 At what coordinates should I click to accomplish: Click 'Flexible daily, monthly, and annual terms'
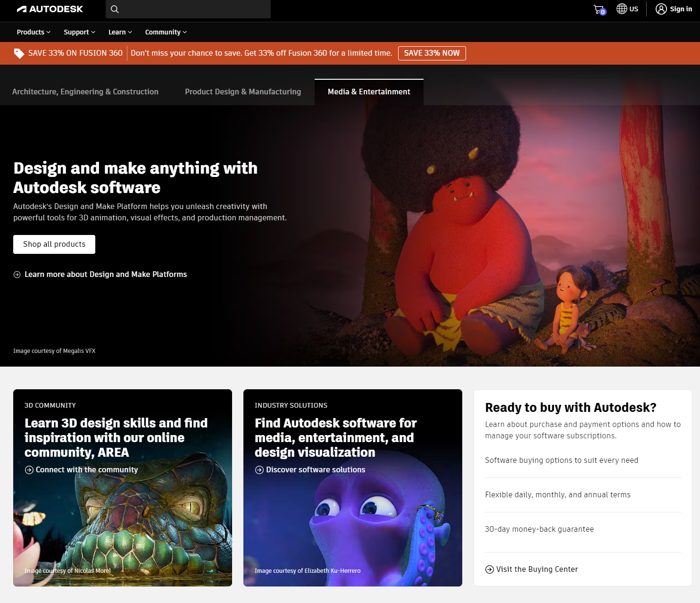[558, 495]
